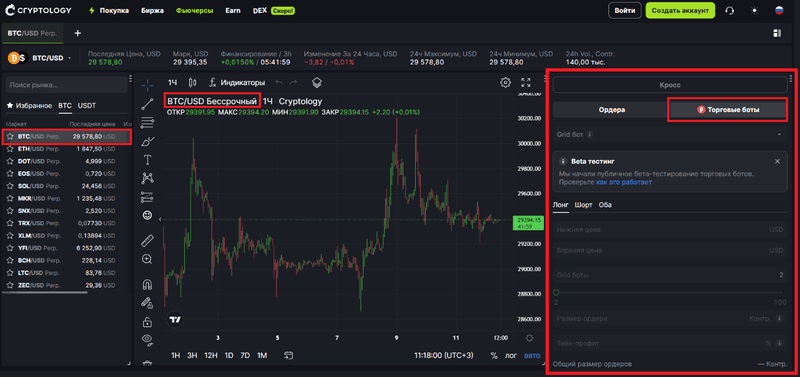800x377 pixels.
Task: Toggle light and dark theme sun icon
Action: coord(755,10)
